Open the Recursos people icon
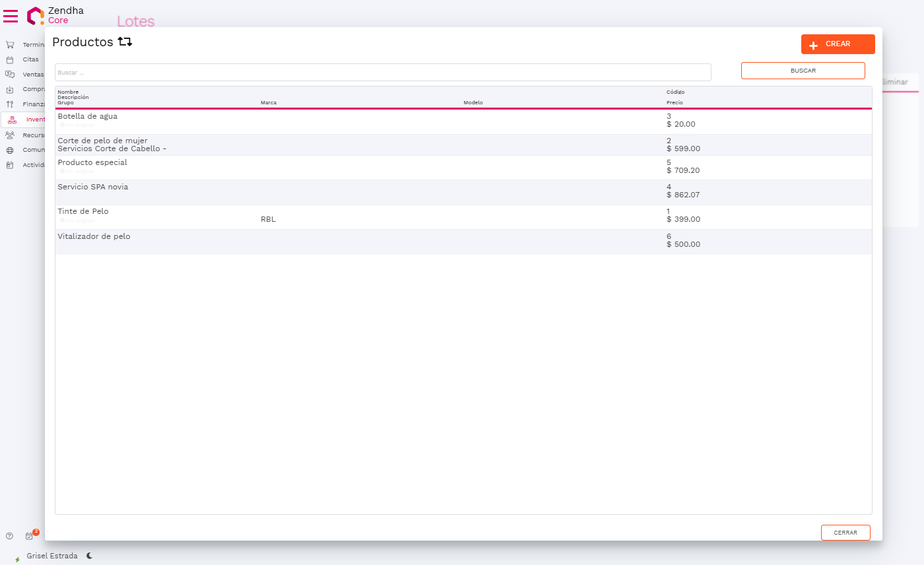Image resolution: width=924 pixels, height=565 pixels. (10, 135)
